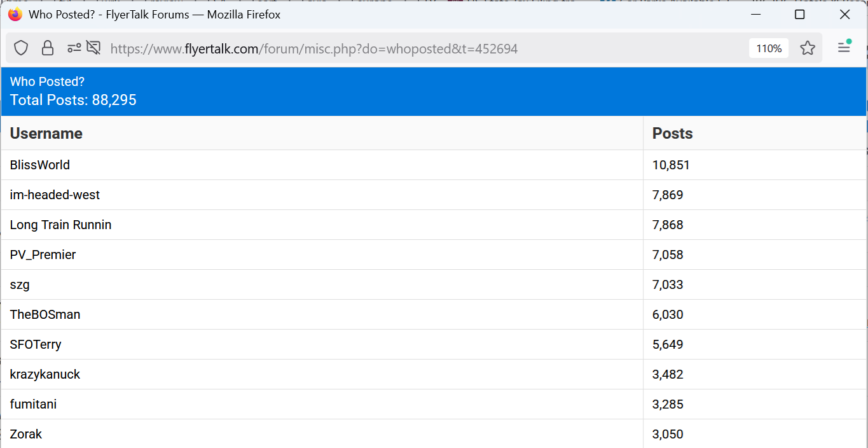Maximize the Firefox popup window
This screenshot has width=868, height=448.
pos(800,14)
